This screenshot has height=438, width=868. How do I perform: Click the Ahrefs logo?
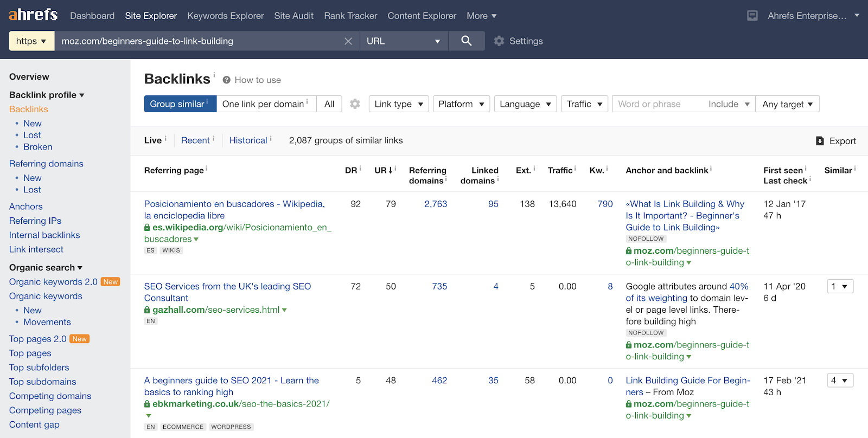pyautogui.click(x=33, y=15)
